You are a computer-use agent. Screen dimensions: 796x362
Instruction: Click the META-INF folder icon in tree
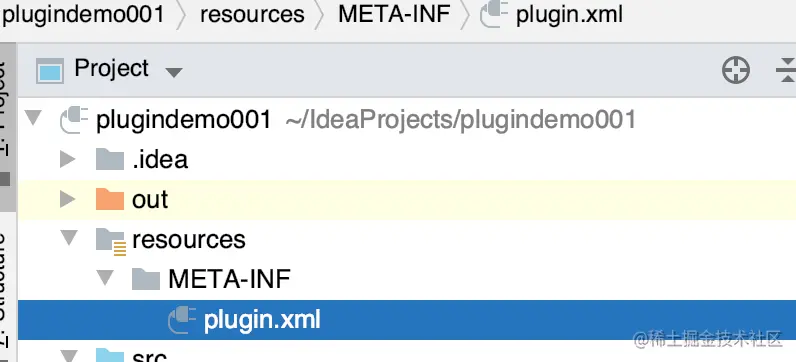[x=146, y=279]
